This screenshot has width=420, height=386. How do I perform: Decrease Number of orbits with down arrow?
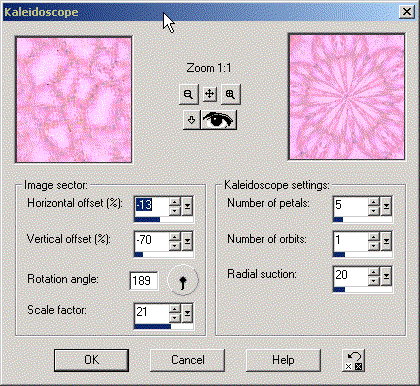tap(374, 246)
